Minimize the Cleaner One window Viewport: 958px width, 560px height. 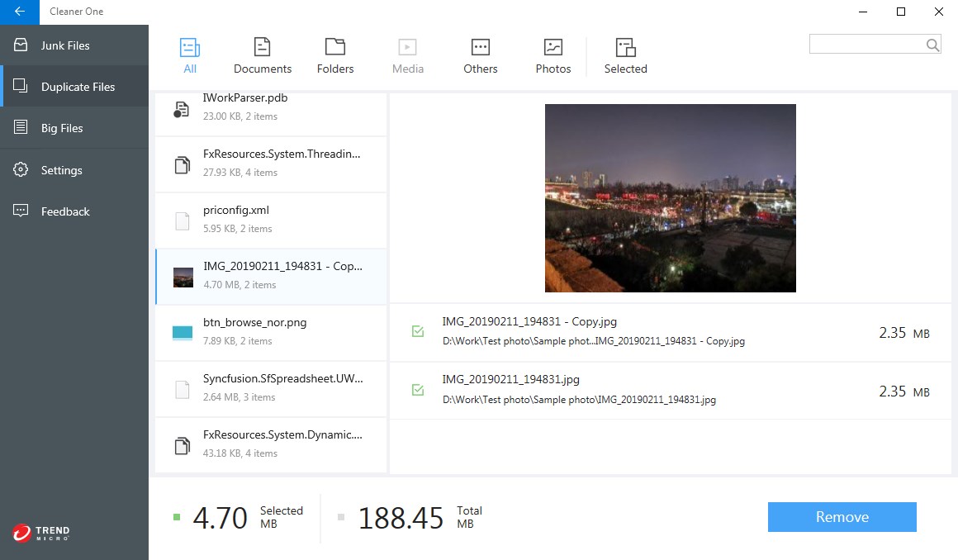pyautogui.click(x=863, y=12)
